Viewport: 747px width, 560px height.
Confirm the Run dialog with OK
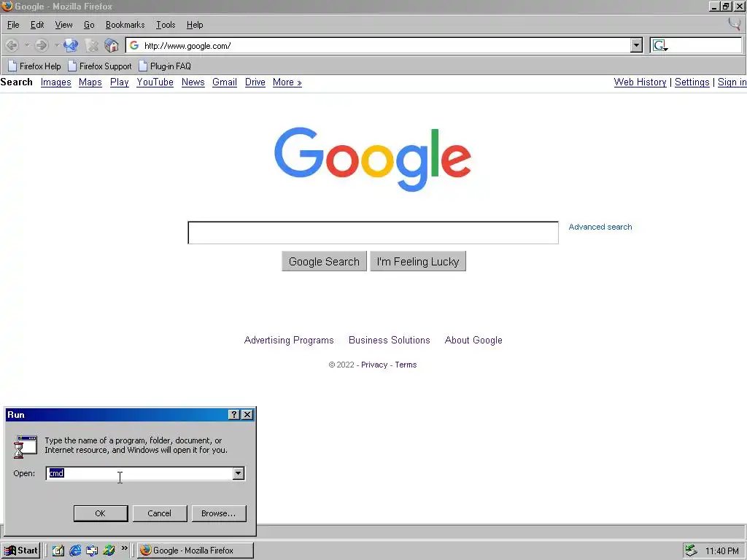pos(101,513)
